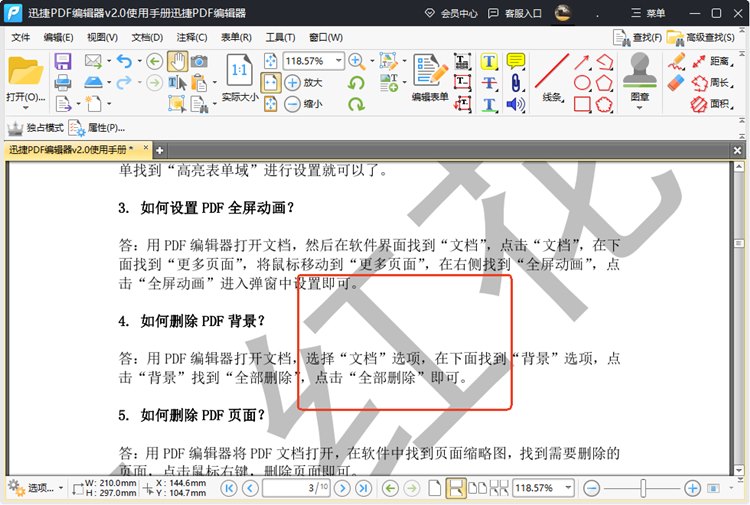750x505 pixels.
Task: Open the 文件 menu
Action: coord(21,37)
